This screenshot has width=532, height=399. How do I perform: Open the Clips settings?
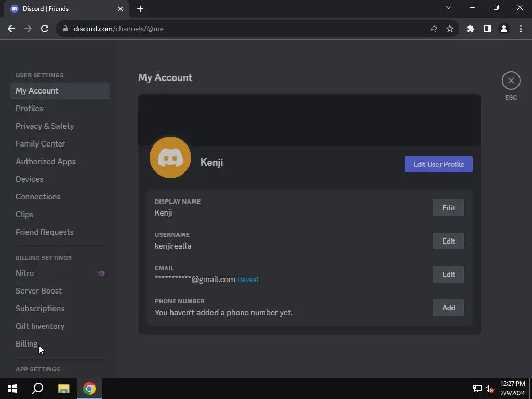(x=60, y=215)
